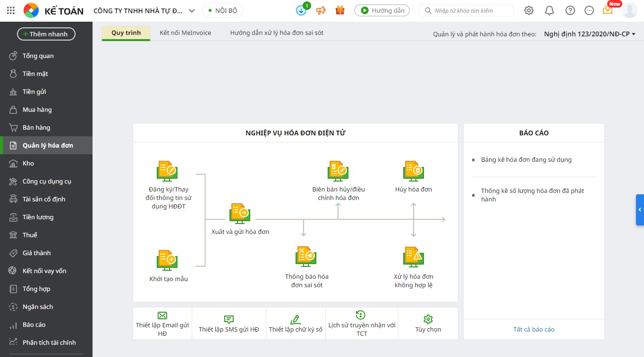
Task: Open Lịch sử truyền nhận với TCT
Action: pos(362,324)
